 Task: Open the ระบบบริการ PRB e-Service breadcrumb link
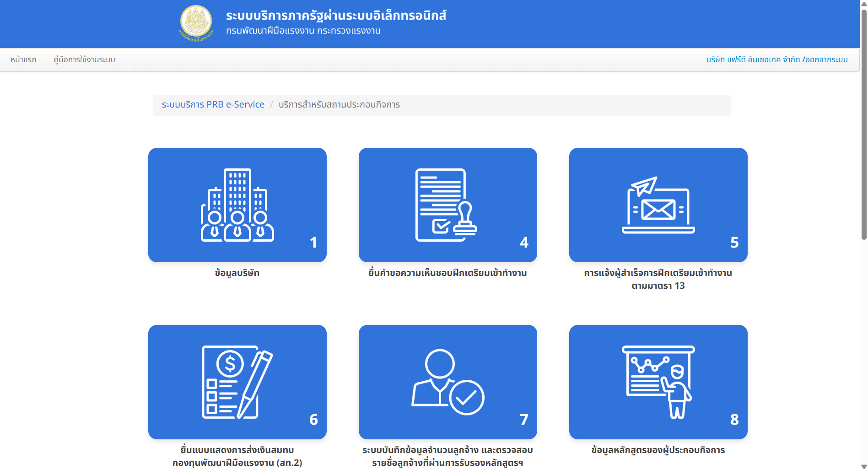coord(214,104)
